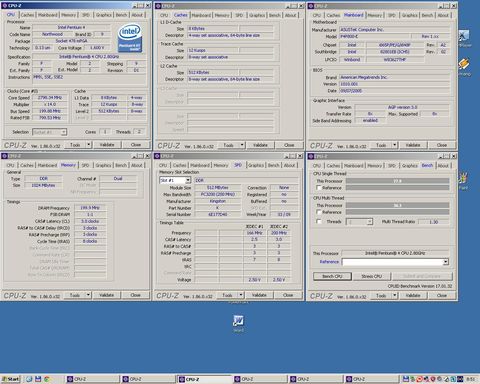The height and width of the screenshot is (384, 480).
Task: Expand the Tools arrow in the SPD-tab window
Action: tap(241, 295)
